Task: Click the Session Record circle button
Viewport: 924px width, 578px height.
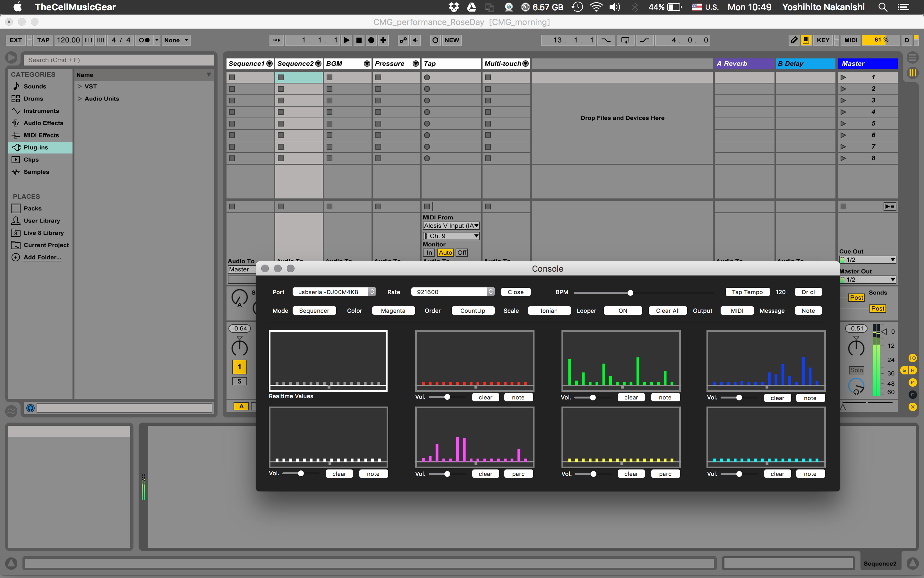Action: coord(435,40)
